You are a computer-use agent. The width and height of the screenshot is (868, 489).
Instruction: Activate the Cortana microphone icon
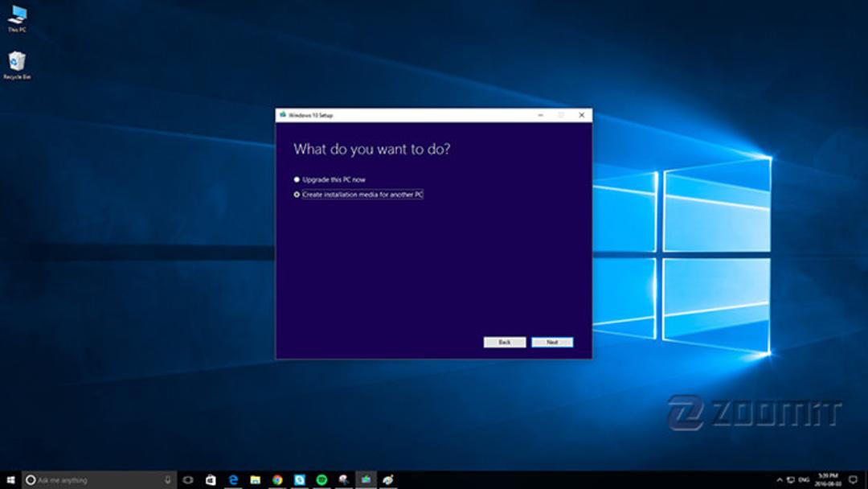[x=168, y=479]
